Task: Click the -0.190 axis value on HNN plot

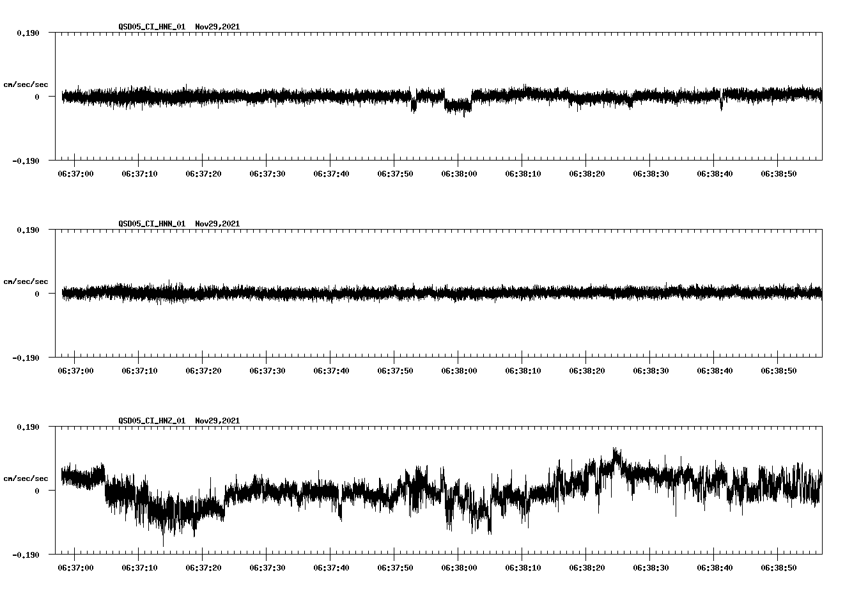Action: 26,358
